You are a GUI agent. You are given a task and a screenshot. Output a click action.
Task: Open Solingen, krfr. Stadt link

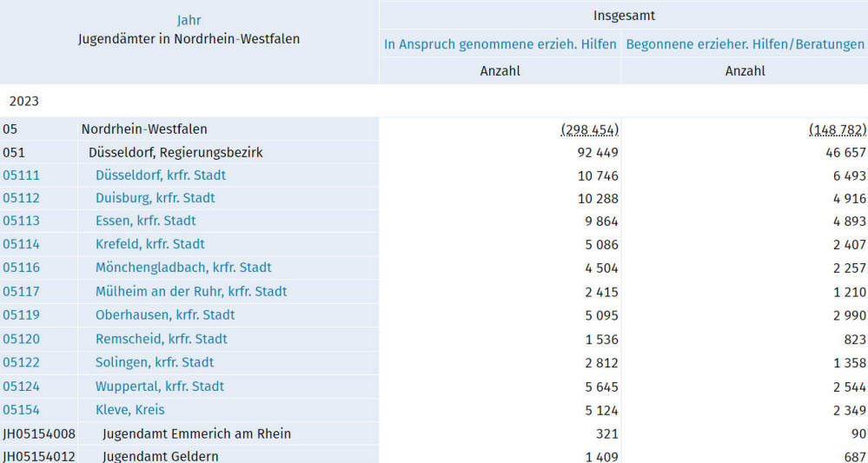[x=155, y=362]
